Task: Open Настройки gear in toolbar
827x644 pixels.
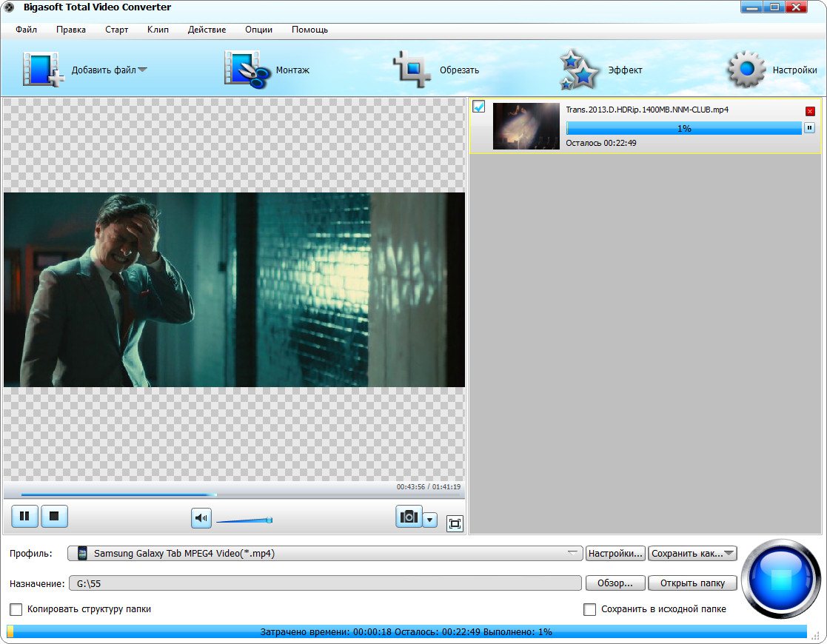Action: click(x=746, y=70)
